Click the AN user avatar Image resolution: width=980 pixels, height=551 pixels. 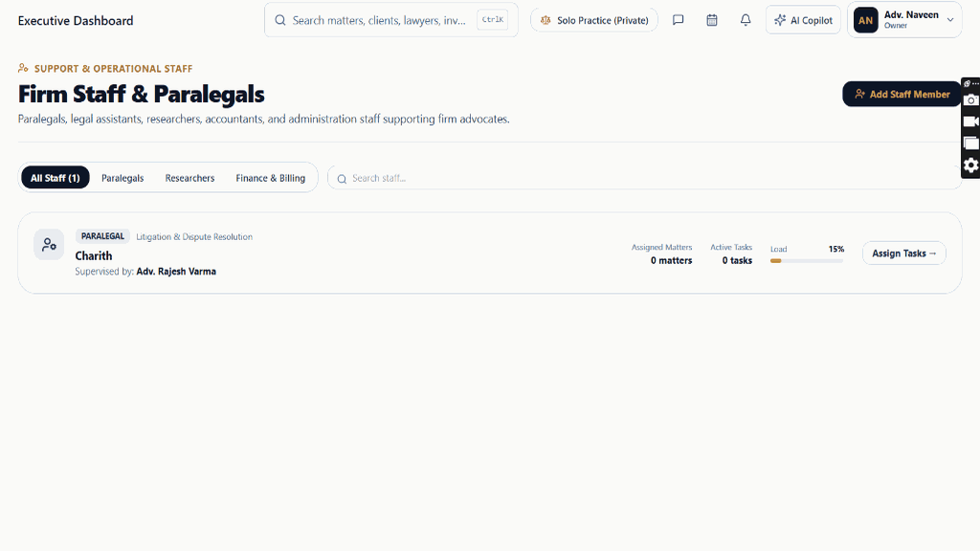(x=865, y=20)
